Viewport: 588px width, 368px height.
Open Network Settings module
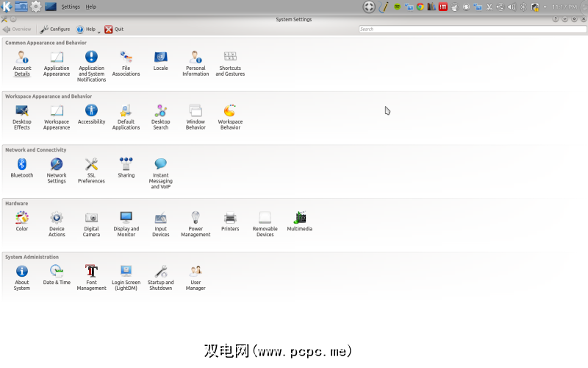tap(57, 171)
